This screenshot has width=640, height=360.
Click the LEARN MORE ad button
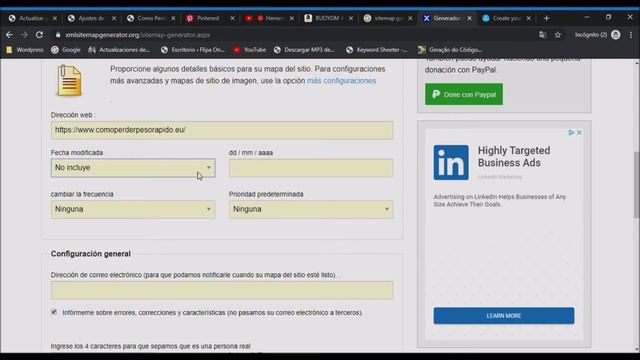point(504,316)
